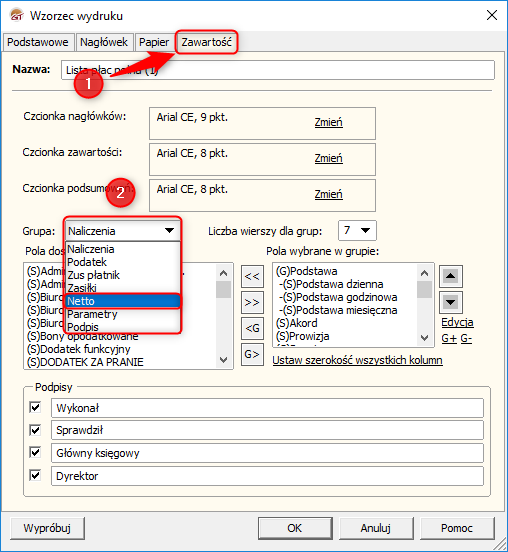Image resolution: width=508 pixels, height=552 pixels.
Task: Toggle the Dyrektor signature checkbox
Action: coord(35,476)
